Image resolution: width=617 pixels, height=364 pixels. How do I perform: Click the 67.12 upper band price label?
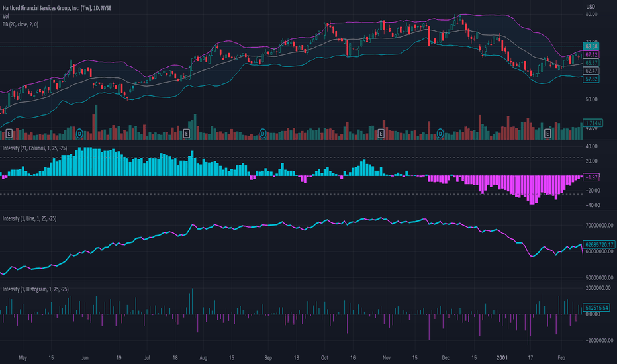(591, 55)
